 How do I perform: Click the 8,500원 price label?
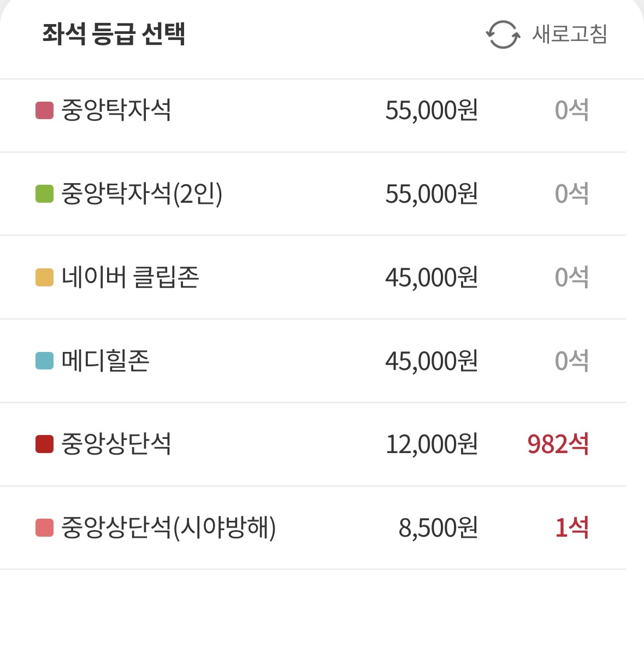point(438,528)
